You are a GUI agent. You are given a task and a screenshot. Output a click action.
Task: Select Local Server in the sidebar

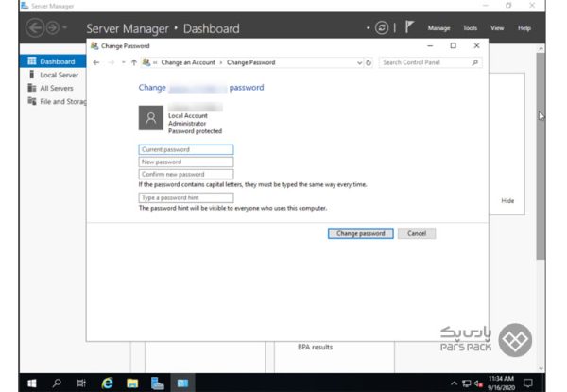pyautogui.click(x=60, y=75)
